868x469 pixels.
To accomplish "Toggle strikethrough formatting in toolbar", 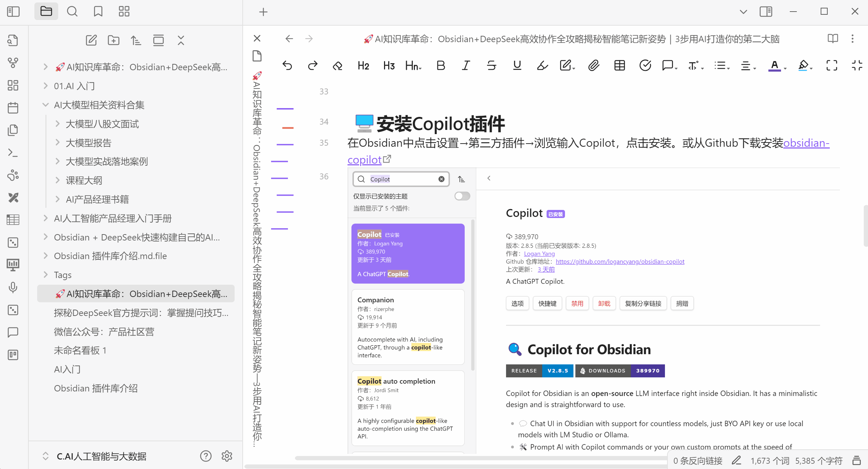I will (491, 65).
